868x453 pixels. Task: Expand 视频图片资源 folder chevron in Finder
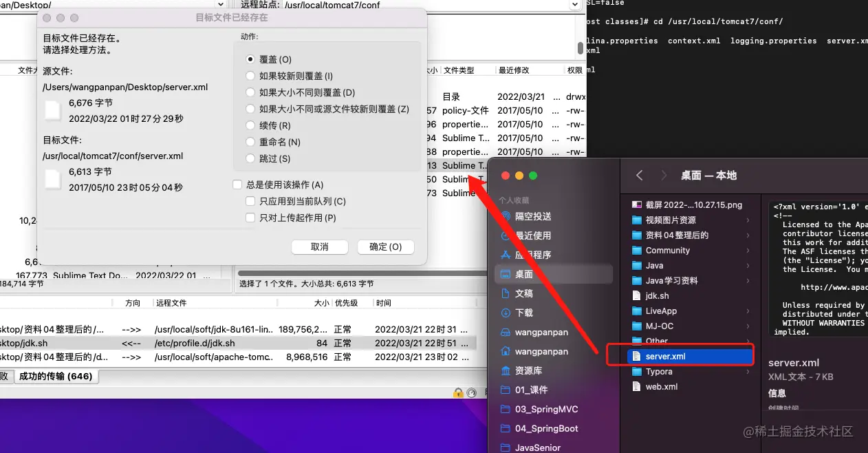(748, 220)
